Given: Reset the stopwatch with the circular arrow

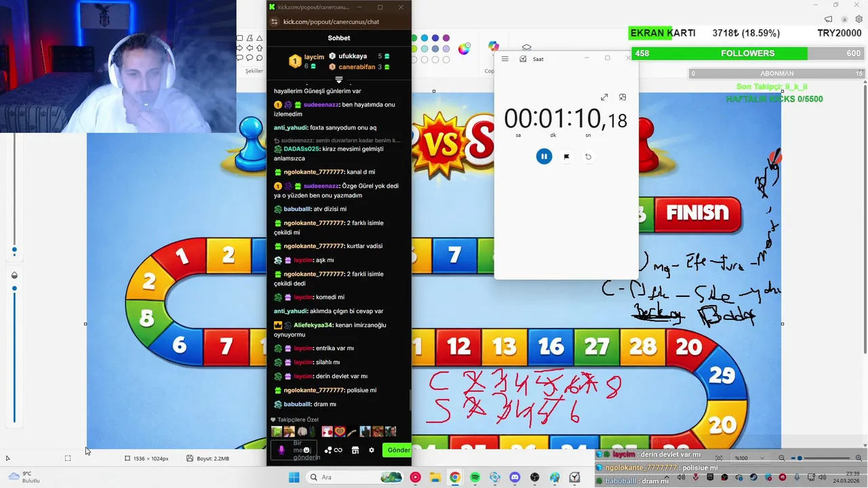Looking at the screenshot, I should click(588, 157).
